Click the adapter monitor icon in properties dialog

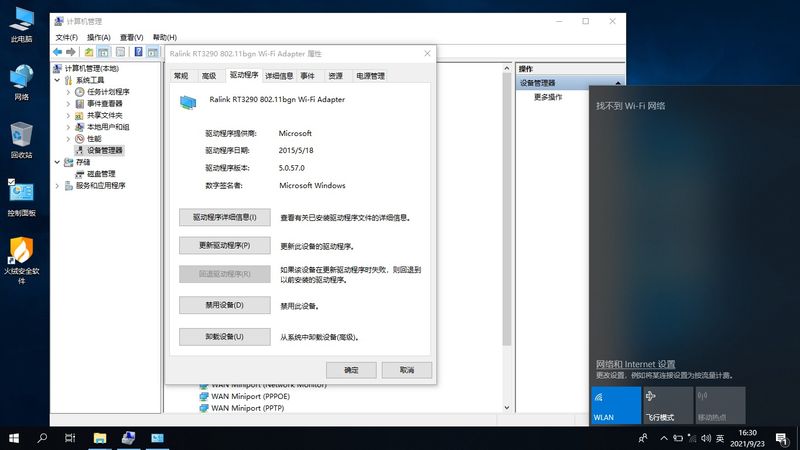[188, 103]
